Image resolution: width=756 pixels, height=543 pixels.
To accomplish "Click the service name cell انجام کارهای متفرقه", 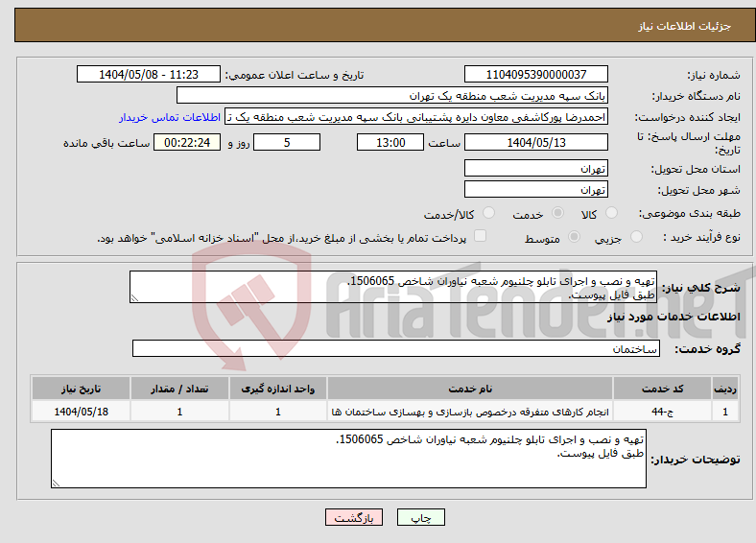I will point(470,412).
